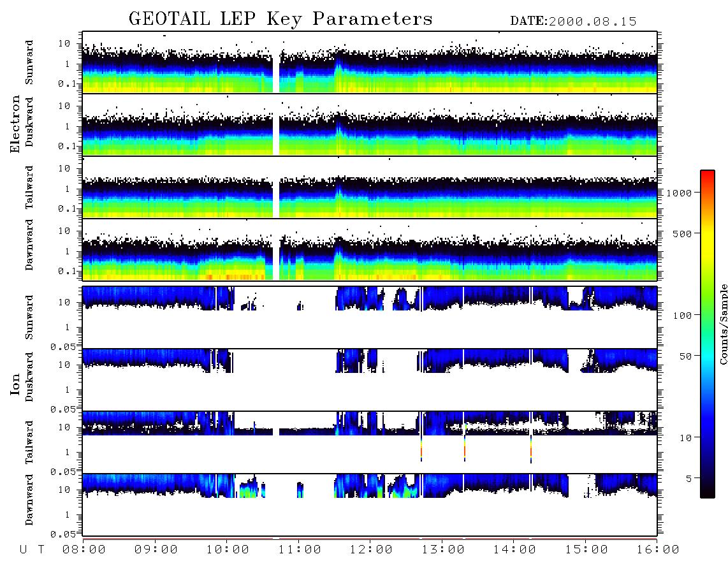728x561 pixels.
Task: Click the middle red spike near 13:18 in Ion Tailward
Action: click(x=465, y=449)
